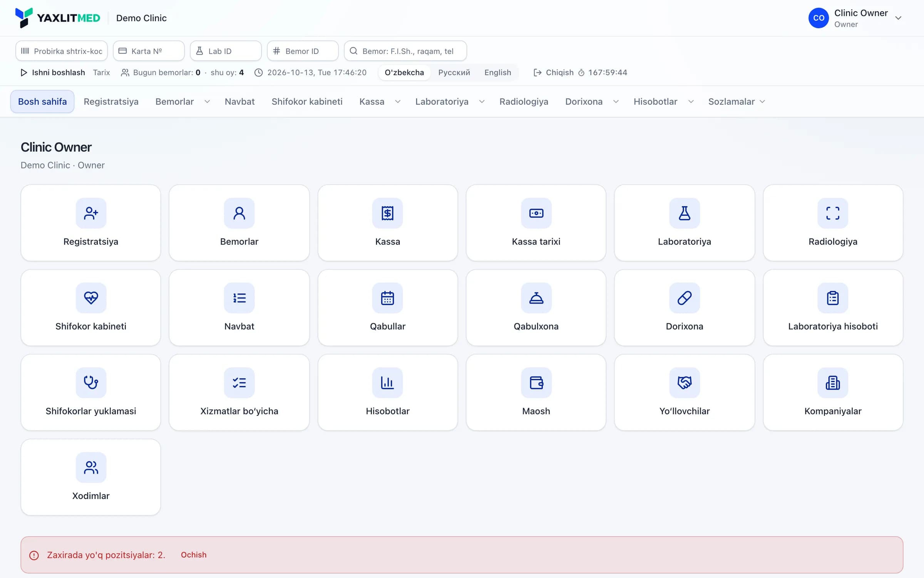Screen dimensions: 924x578
Task: Open the Registratsiya card icon
Action: 91,213
